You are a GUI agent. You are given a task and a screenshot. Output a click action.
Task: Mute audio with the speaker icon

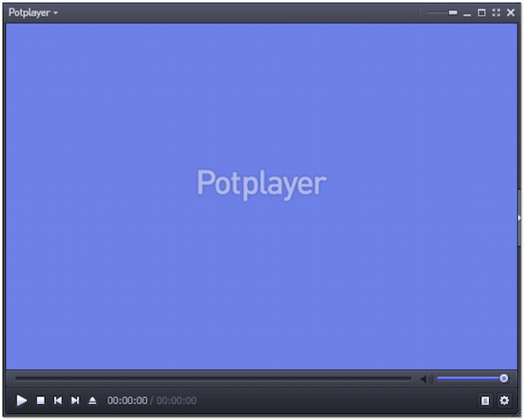(x=426, y=379)
